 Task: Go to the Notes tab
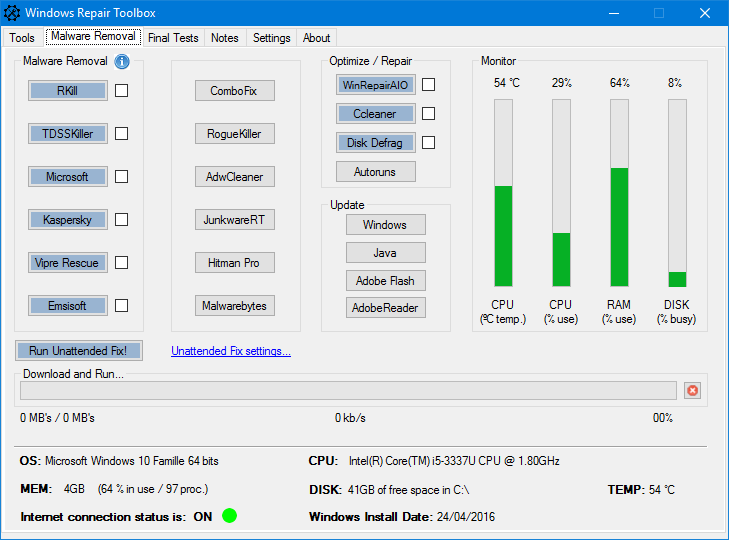click(225, 38)
